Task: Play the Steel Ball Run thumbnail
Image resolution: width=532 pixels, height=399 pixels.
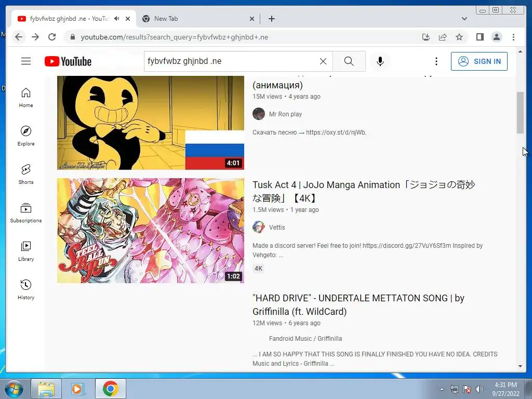Action: pyautogui.click(x=151, y=231)
